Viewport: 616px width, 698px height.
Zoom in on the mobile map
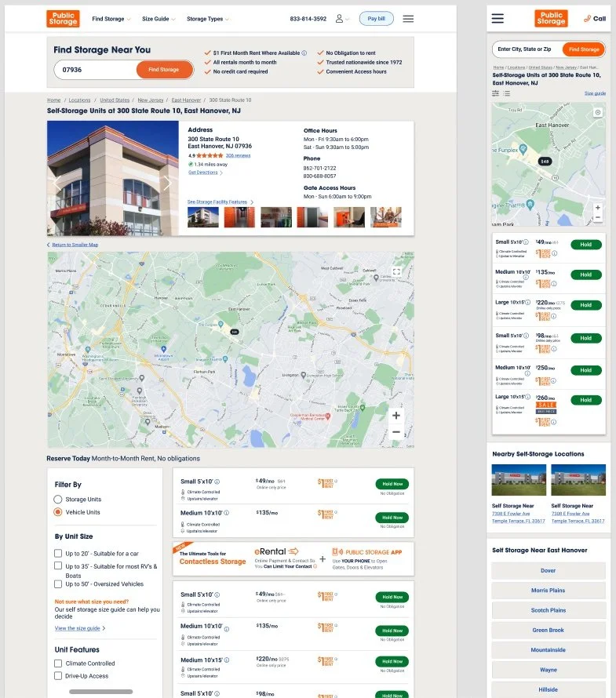(x=598, y=208)
